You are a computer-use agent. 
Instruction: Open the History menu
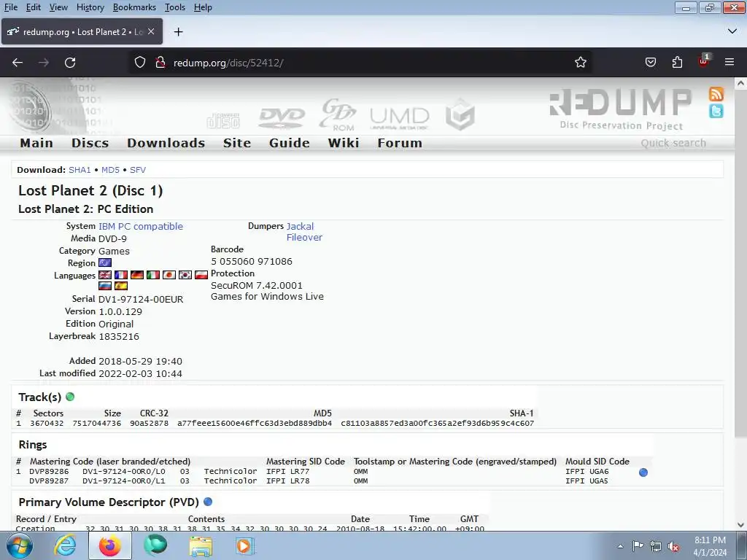(90, 7)
